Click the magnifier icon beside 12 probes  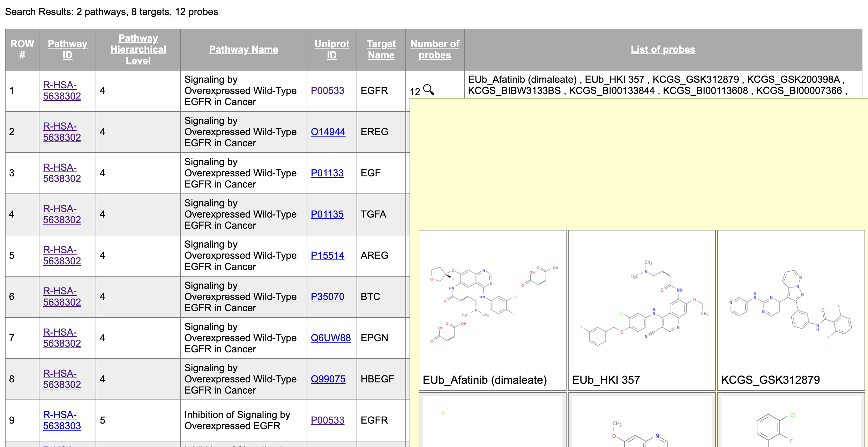(429, 90)
